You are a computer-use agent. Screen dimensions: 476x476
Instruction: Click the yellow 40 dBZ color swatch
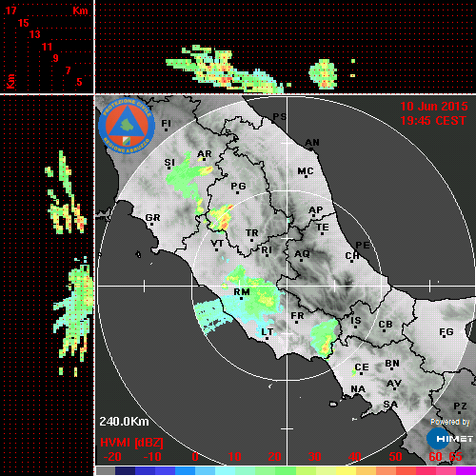(x=347, y=470)
